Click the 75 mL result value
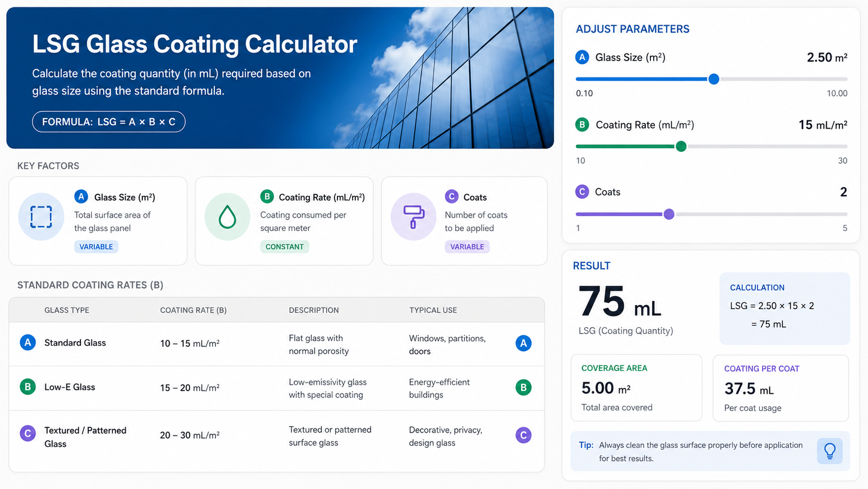The height and width of the screenshot is (489, 868). pyautogui.click(x=620, y=302)
